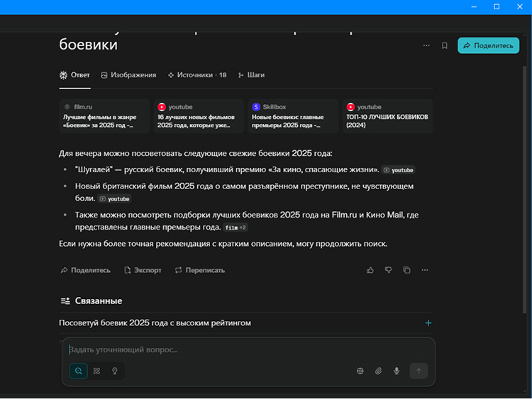Open the three-dot menu beside the title
532x399 pixels.
426,45
